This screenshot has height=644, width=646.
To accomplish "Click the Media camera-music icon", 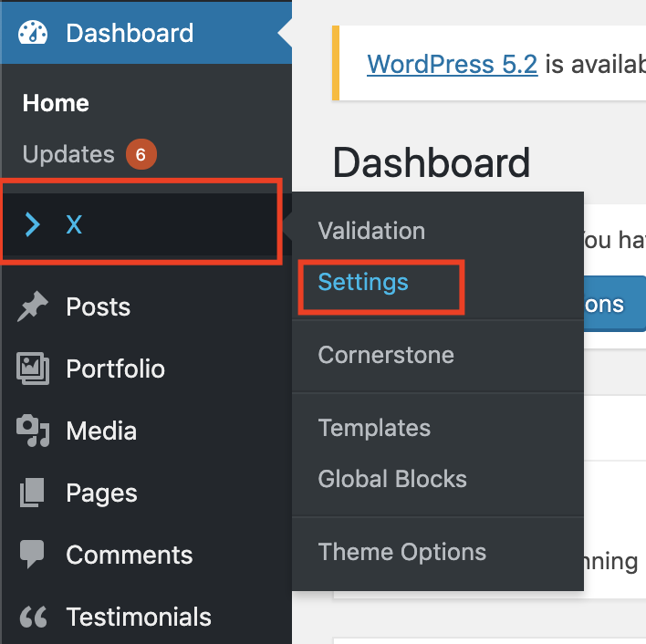I will click(x=34, y=431).
